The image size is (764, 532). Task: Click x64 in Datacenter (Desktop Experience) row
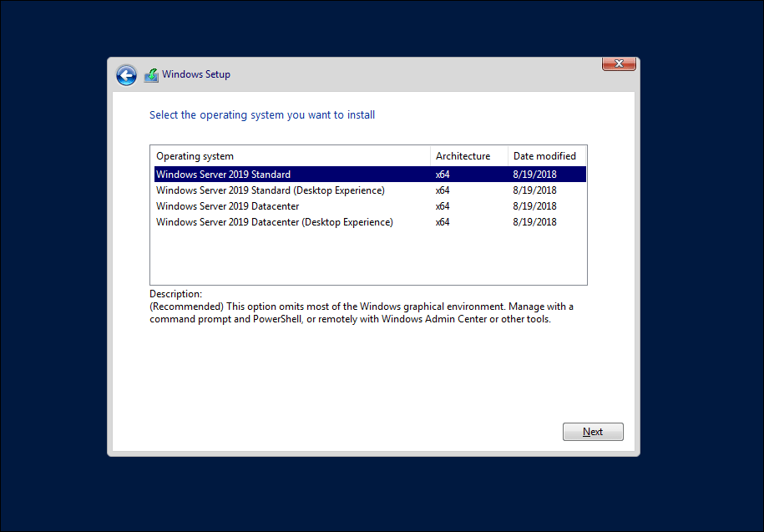pyautogui.click(x=443, y=222)
